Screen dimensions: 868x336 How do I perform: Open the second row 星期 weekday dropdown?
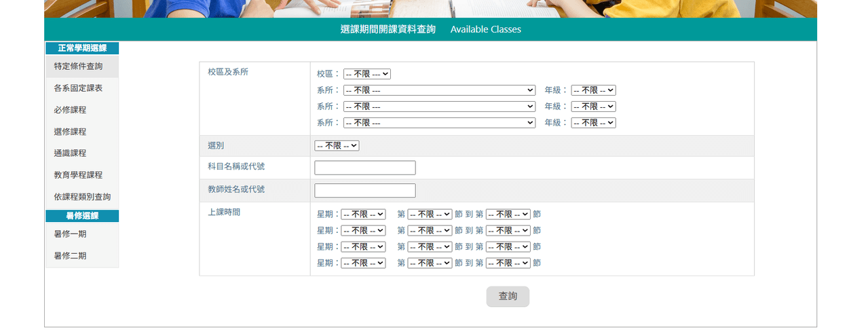pyautogui.click(x=363, y=230)
